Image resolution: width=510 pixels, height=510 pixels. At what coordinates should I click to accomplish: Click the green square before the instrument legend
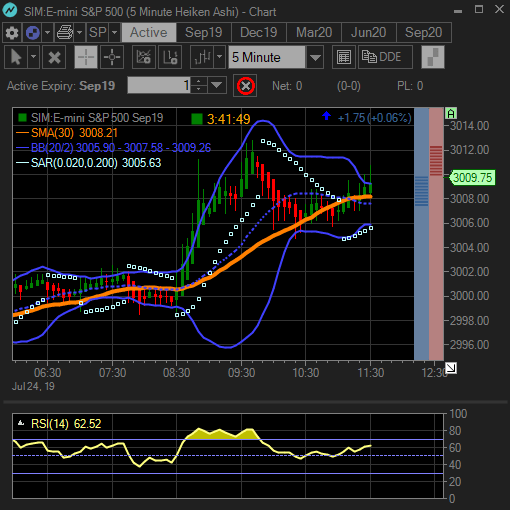point(22,117)
